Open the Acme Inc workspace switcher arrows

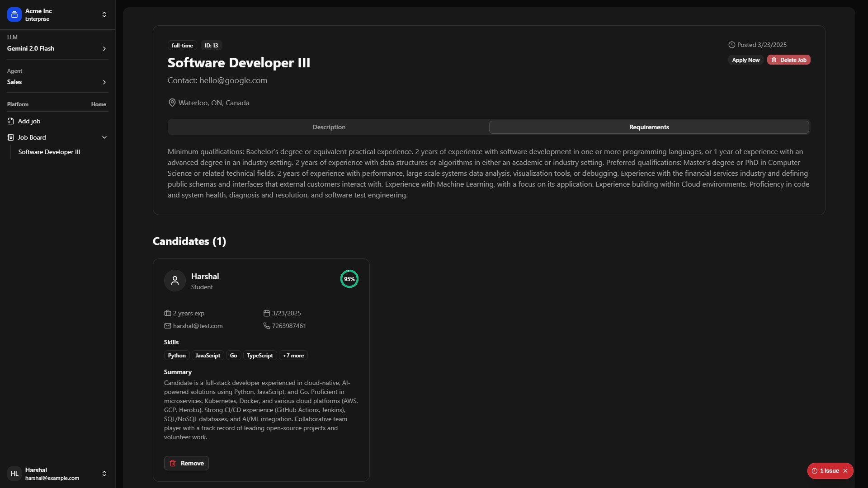click(104, 14)
